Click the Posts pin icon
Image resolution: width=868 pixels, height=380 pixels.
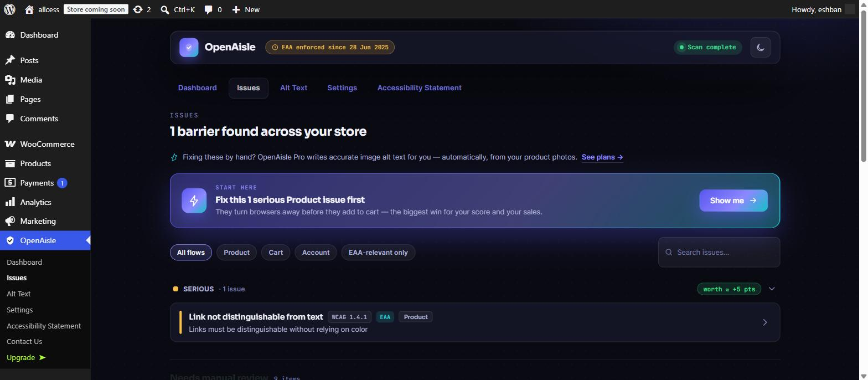point(10,60)
